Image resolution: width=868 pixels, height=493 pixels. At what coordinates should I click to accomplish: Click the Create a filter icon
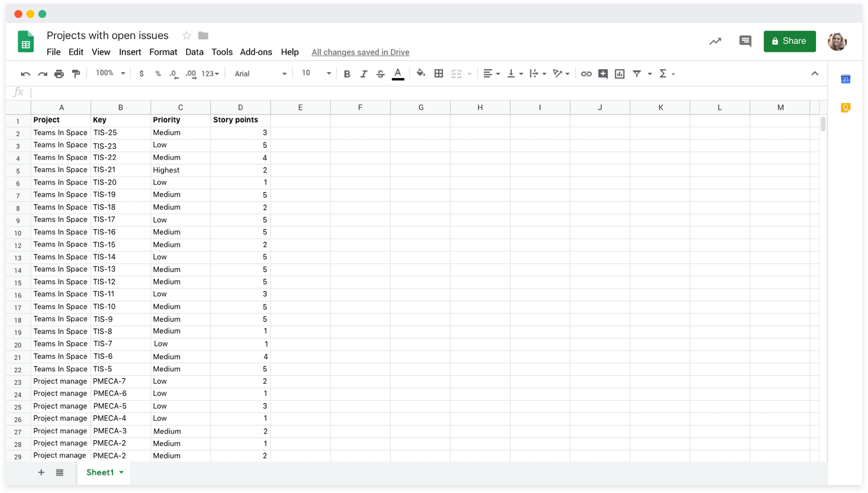click(x=637, y=73)
